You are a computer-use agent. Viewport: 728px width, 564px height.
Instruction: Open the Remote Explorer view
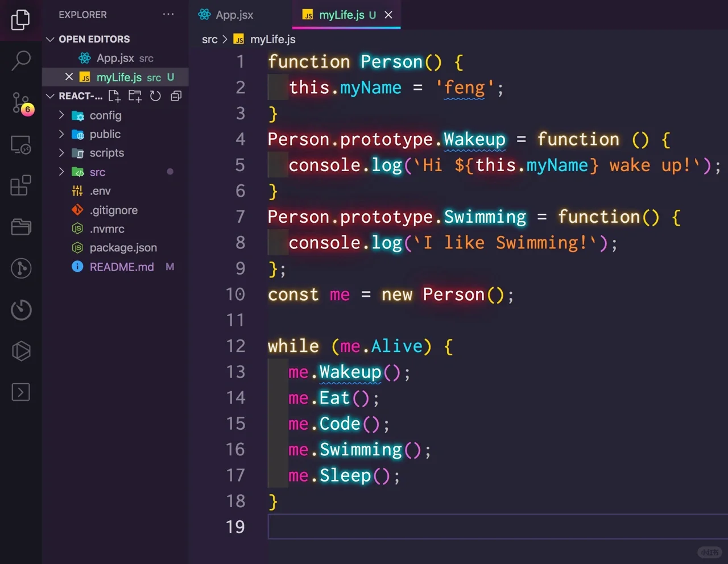point(20,145)
